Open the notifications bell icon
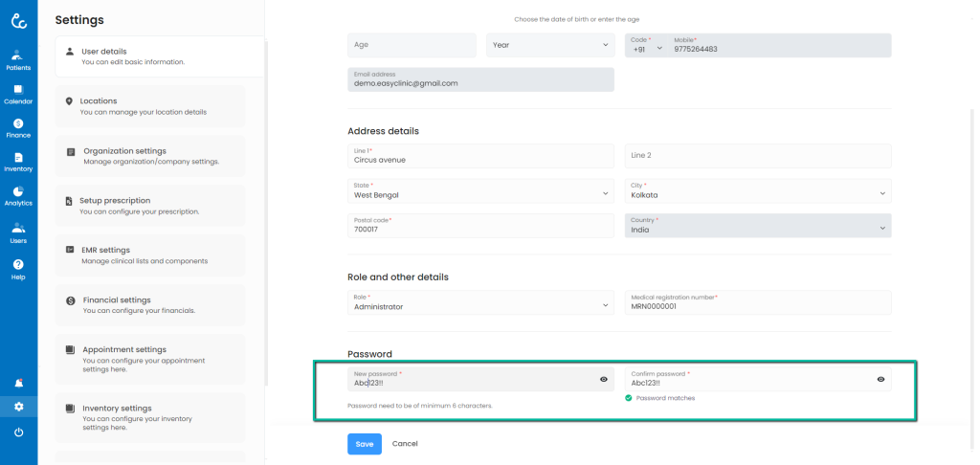 click(x=18, y=383)
